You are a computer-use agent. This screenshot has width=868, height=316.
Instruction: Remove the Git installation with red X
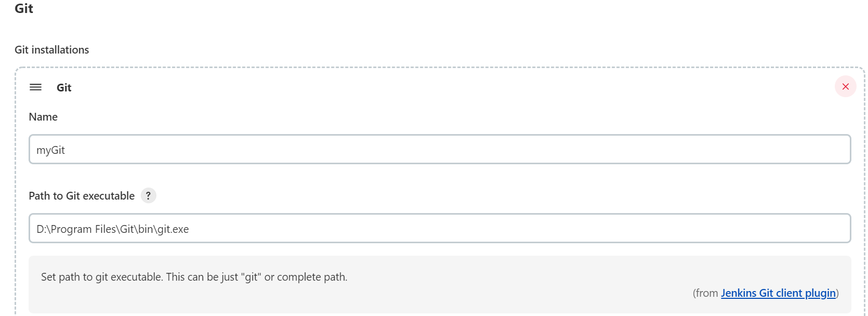(845, 87)
